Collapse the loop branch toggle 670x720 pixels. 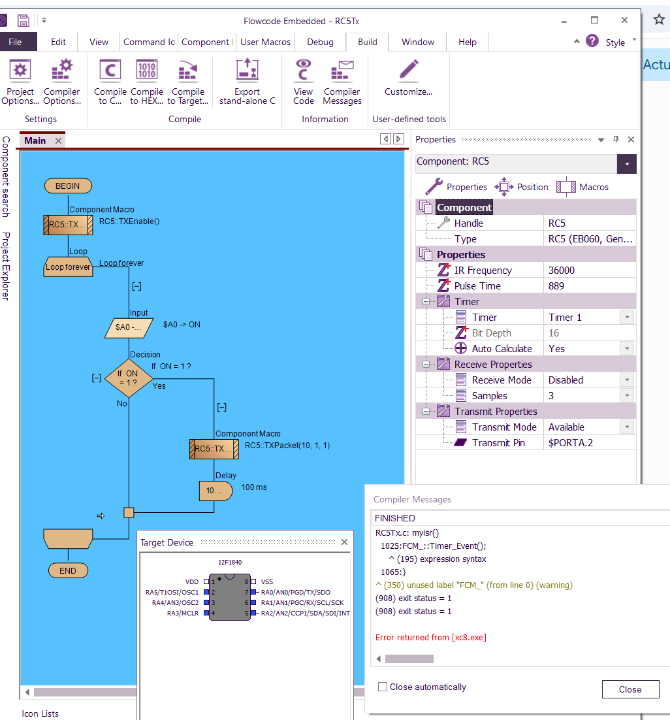[136, 287]
